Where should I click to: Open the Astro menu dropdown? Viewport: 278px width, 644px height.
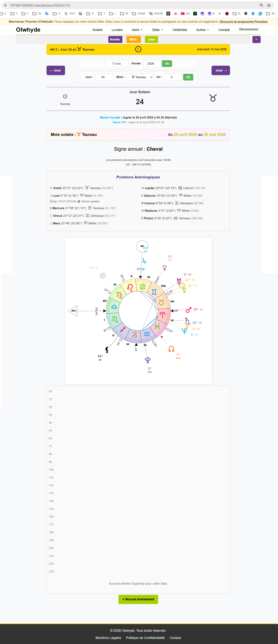(137, 30)
